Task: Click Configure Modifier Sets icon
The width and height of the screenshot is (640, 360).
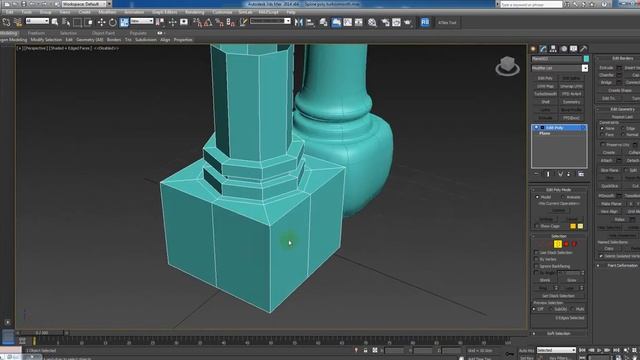Action: 580,174
